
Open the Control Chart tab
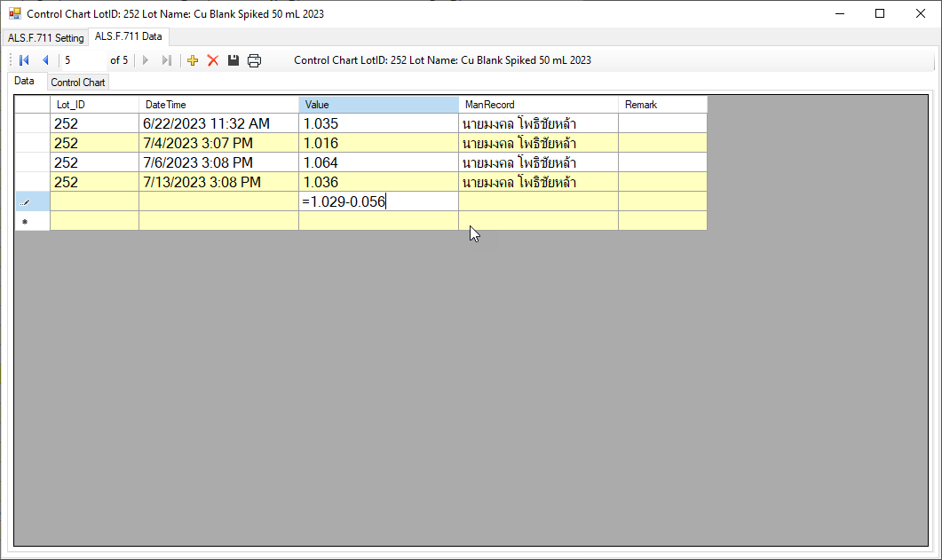coord(78,83)
